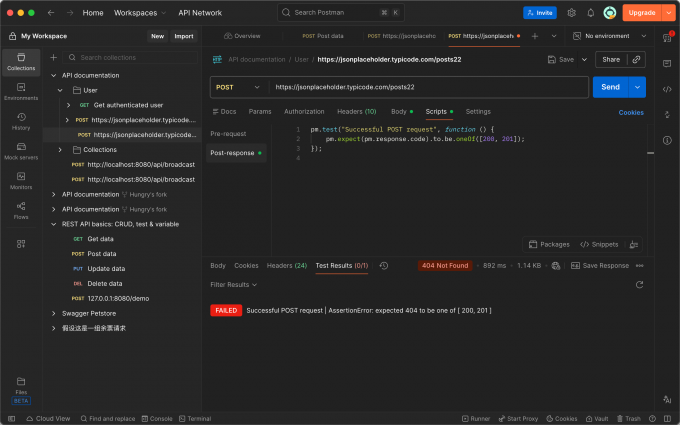Open the Mock servers panel
This screenshot has width=680, height=425.
(x=21, y=151)
